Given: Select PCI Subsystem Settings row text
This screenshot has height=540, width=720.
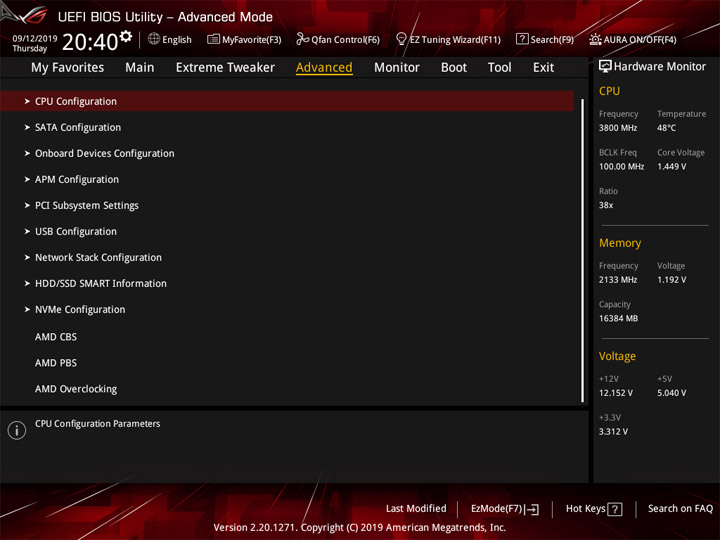Looking at the screenshot, I should 87,206.
